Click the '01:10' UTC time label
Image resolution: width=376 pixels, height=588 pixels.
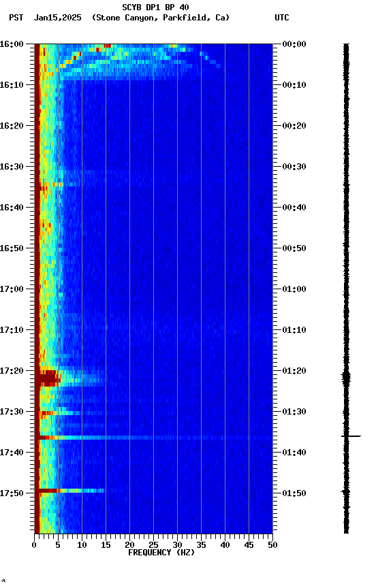[x=294, y=330]
